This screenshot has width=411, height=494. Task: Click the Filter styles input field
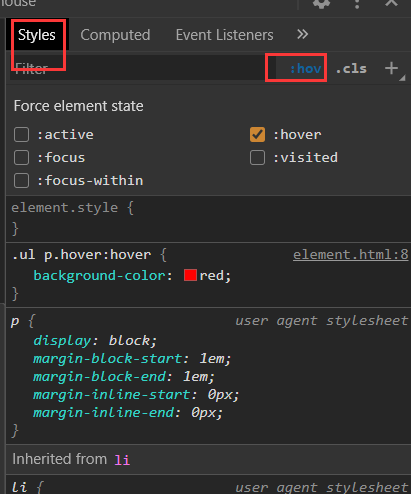coord(138,68)
